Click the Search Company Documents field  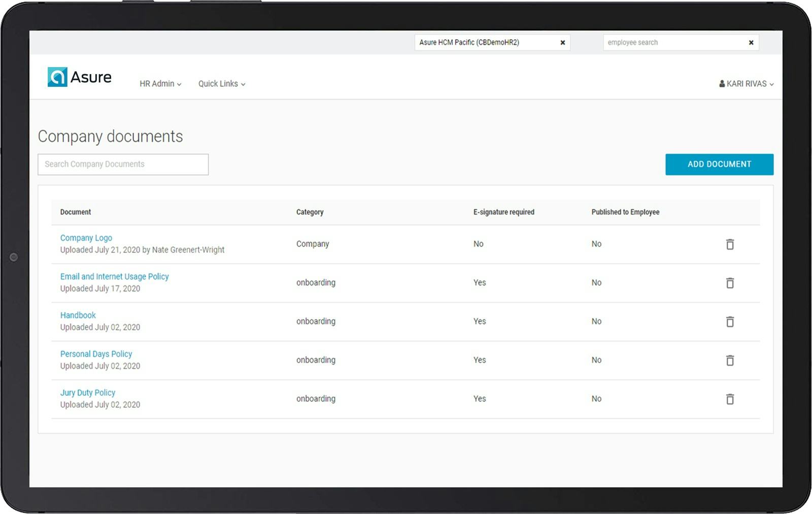[123, 164]
